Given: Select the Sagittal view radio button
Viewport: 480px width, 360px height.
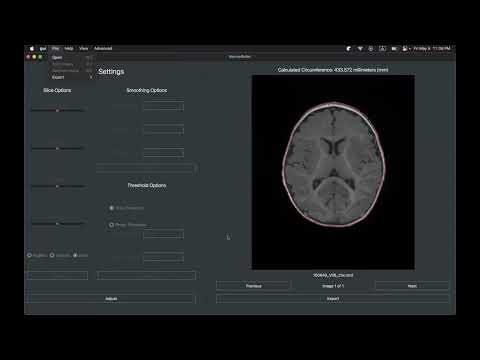Looking at the screenshot, I should click(x=29, y=255).
